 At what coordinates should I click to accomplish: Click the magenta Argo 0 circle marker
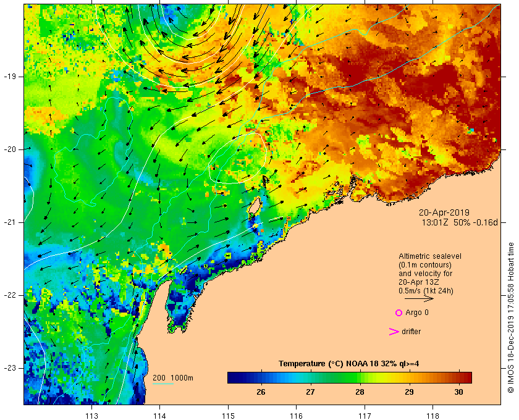[399, 313]
